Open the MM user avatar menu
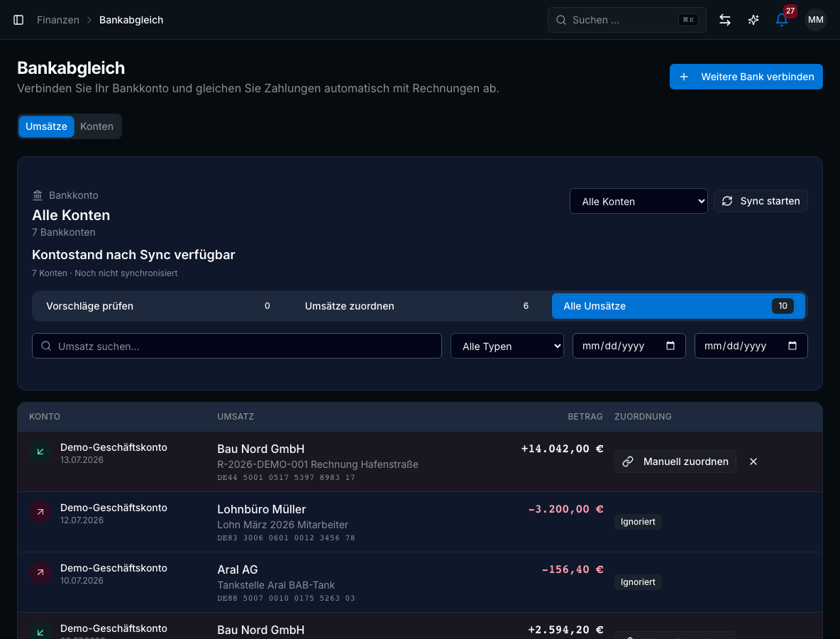 815,20
